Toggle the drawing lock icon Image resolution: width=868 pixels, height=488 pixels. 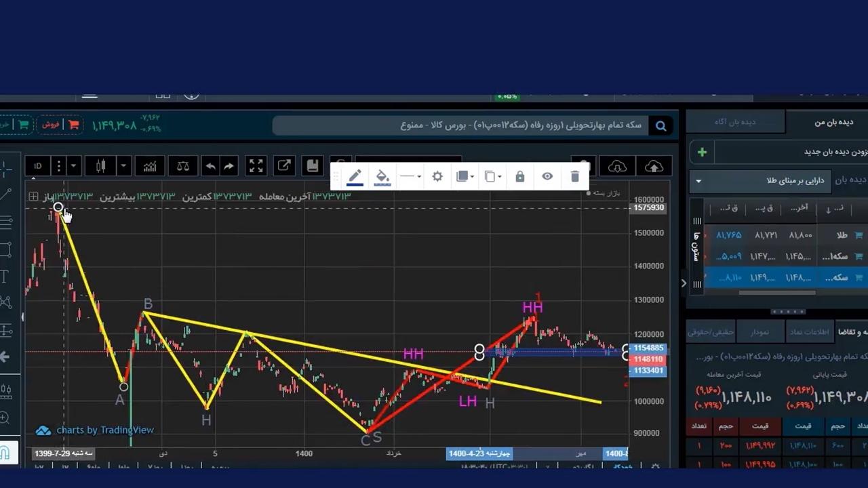pos(520,176)
